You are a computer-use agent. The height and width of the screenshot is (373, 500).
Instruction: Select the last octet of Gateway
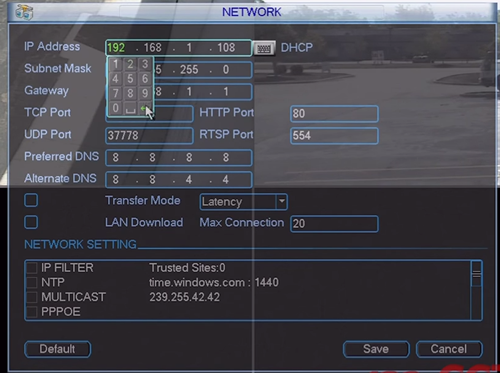[226, 92]
